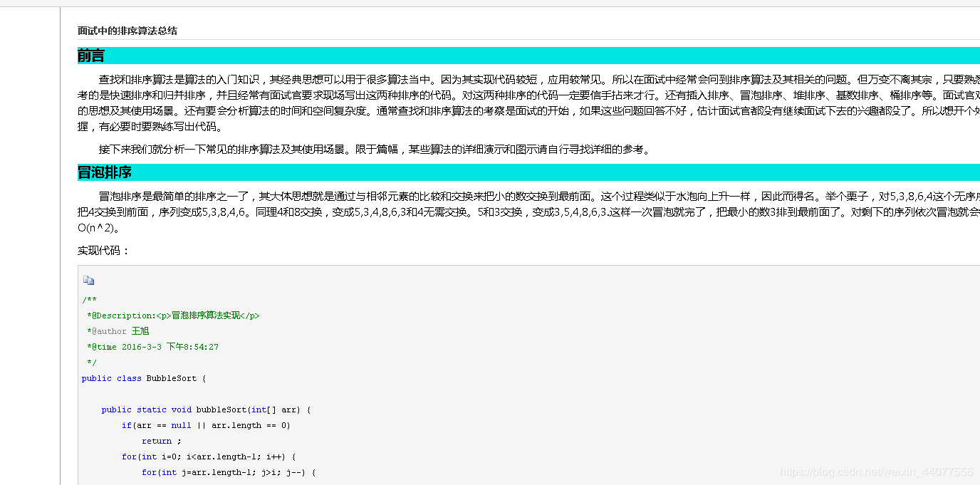Click the CSDN watermark link blog.csdn.net/weixin_44077556
Screen dimensions: 980x485
coord(879,471)
